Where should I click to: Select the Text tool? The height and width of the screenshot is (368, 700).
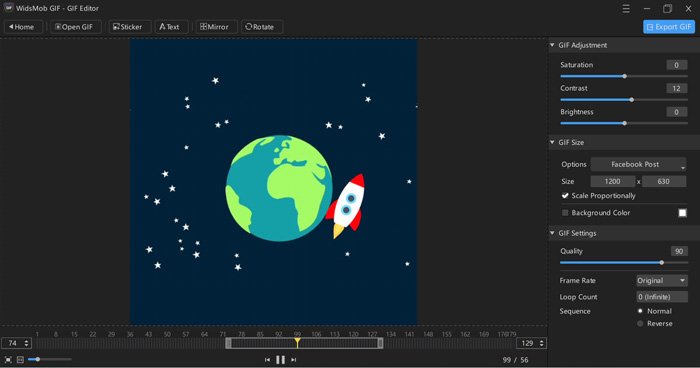tap(171, 27)
